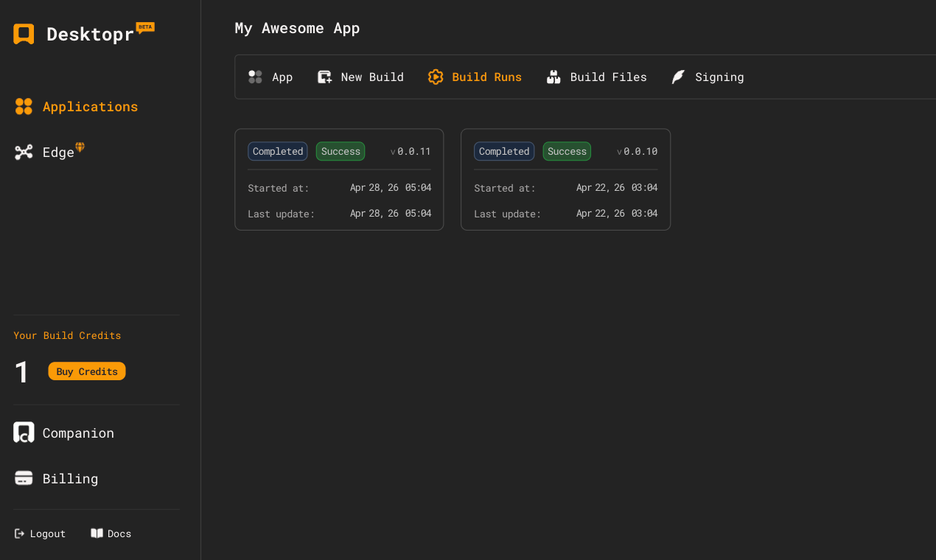936x560 pixels.
Task: Click Success badge on v0.0.11 card
Action: [x=340, y=151]
